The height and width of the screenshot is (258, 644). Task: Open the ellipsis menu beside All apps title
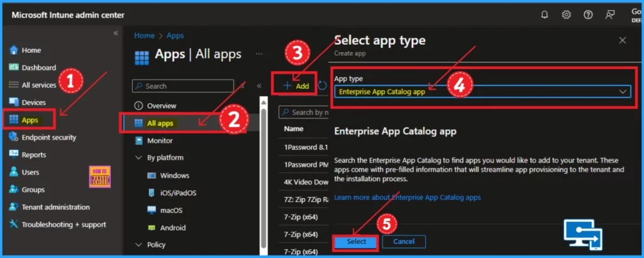(258, 54)
